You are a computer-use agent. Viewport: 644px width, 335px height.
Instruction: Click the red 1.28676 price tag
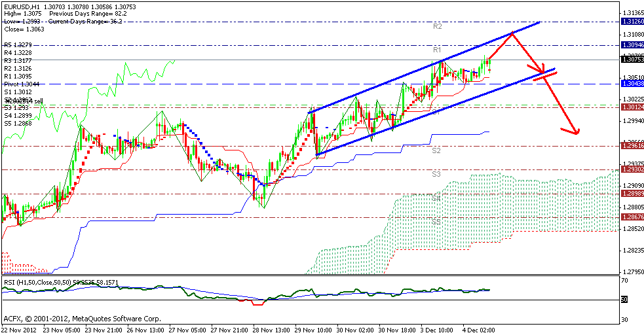(632, 217)
